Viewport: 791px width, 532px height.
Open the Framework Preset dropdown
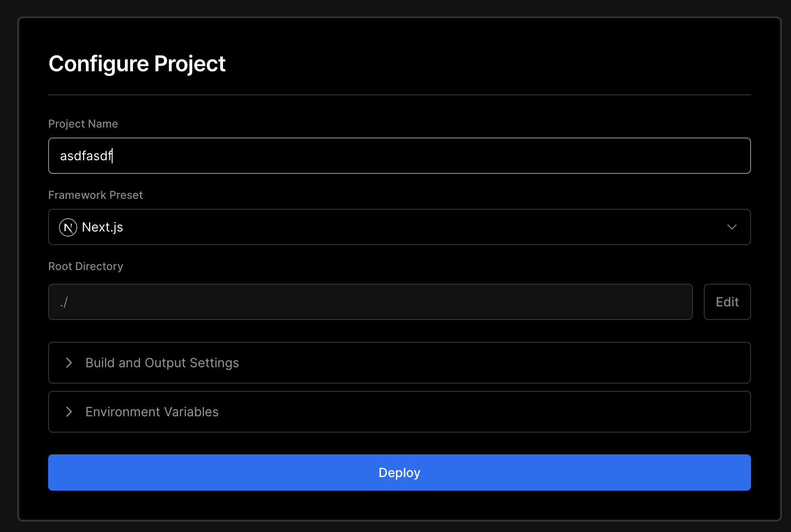point(399,227)
